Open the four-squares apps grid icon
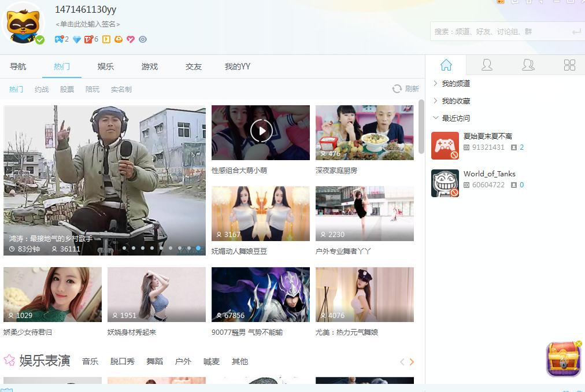This screenshot has height=392, width=585. pyautogui.click(x=569, y=65)
